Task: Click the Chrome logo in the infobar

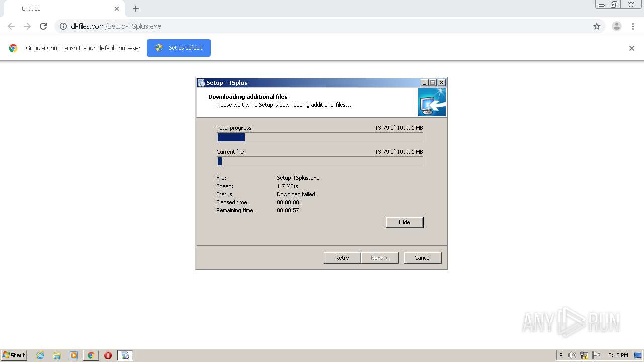Action: [x=13, y=48]
